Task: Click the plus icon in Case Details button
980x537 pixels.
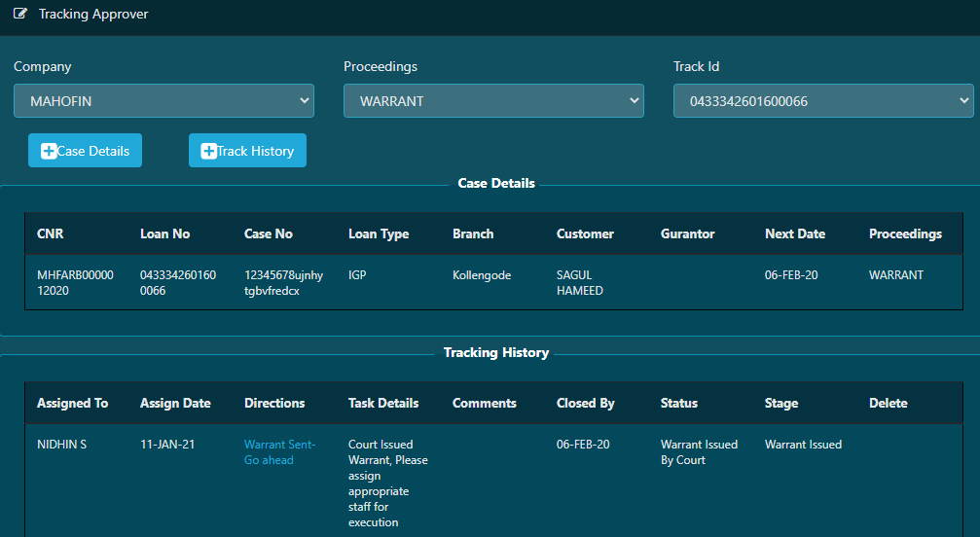Action: click(49, 151)
